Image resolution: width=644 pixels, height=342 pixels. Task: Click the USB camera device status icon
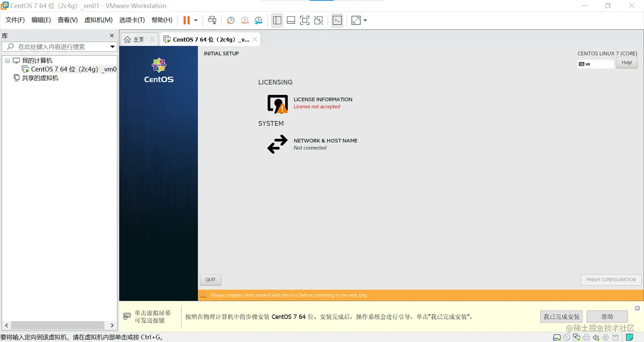[606, 338]
